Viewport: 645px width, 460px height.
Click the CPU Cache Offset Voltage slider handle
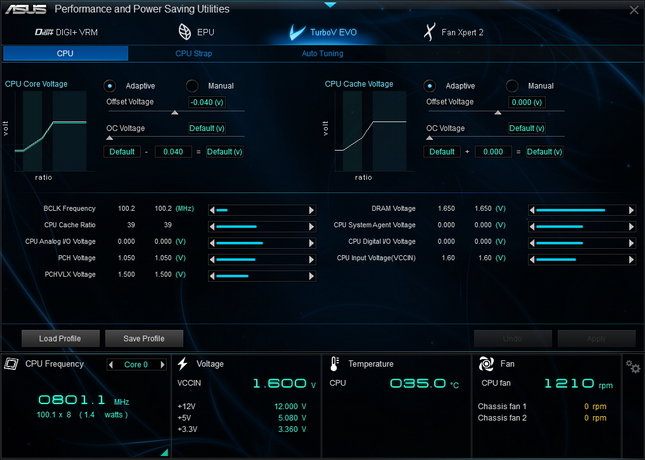(x=498, y=113)
